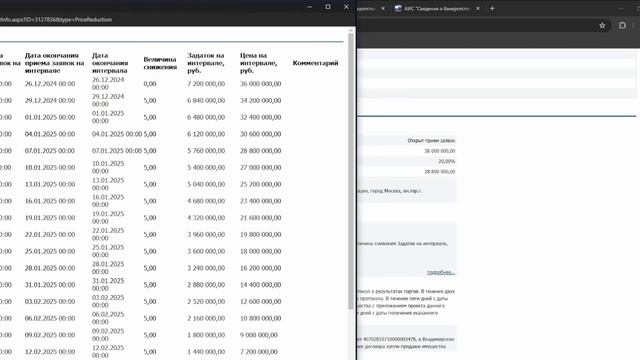Select deposit cell 2 880 000,00
This screenshot has height=360, width=640.
[206, 284]
